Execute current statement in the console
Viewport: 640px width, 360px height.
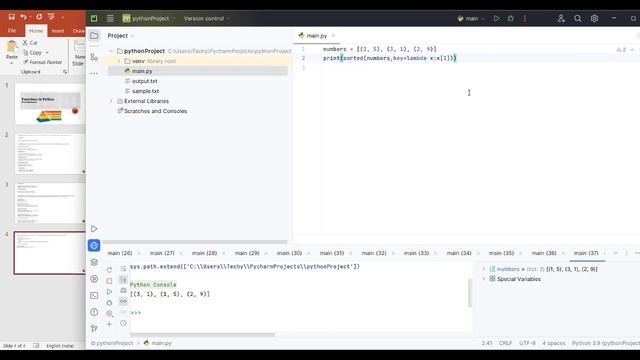(x=109, y=292)
